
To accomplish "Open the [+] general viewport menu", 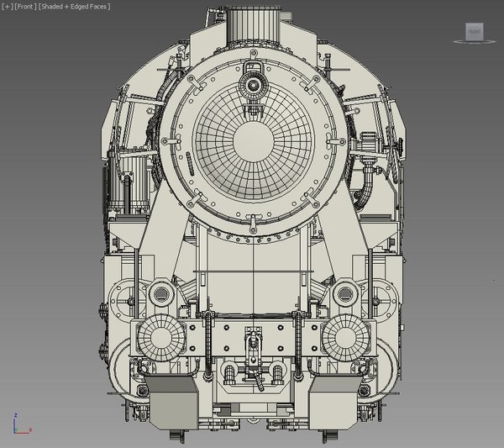I will pyautogui.click(x=6, y=7).
